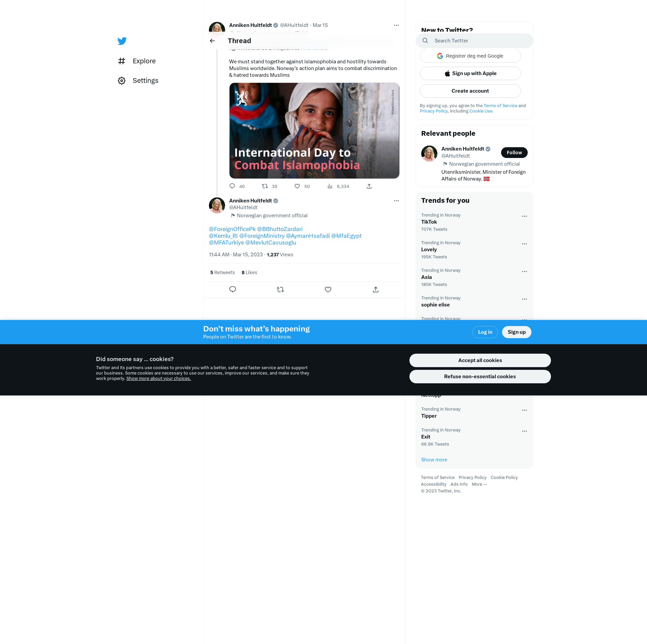Viewport: 647px width, 644px height.
Task: Open more options for Asia trend
Action: pyautogui.click(x=524, y=271)
